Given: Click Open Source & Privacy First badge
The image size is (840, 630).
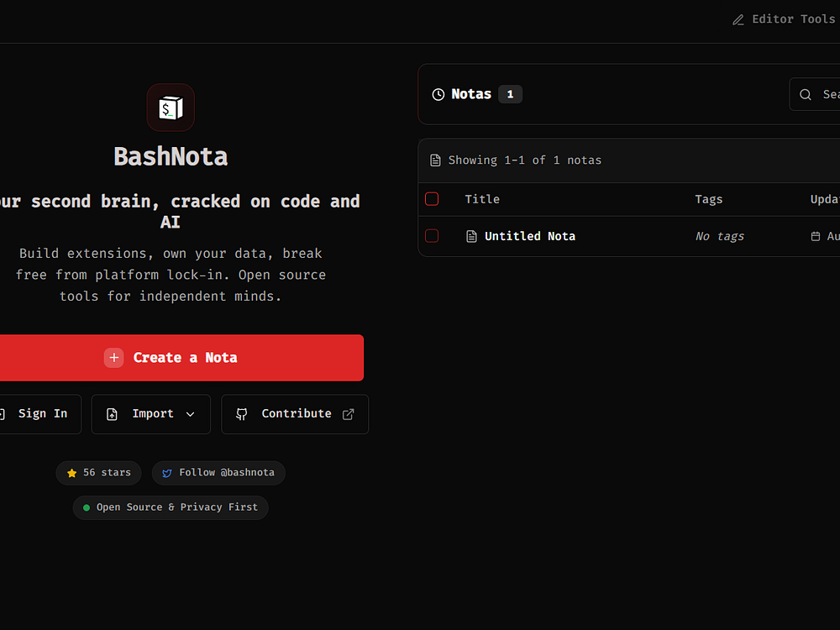Looking at the screenshot, I should point(171,507).
